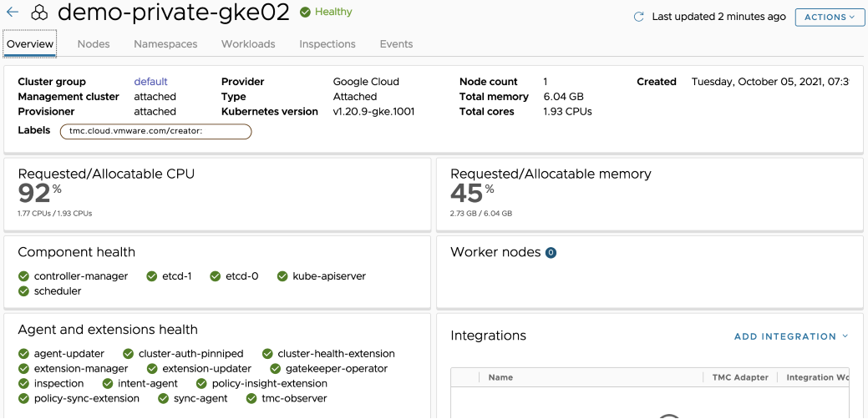This screenshot has height=419, width=868.
Task: Click the tmc.cloud.vmware.com/creator label tag
Action: click(x=155, y=131)
